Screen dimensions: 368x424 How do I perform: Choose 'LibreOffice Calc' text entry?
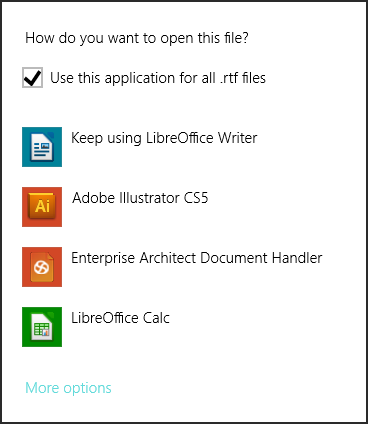120,318
